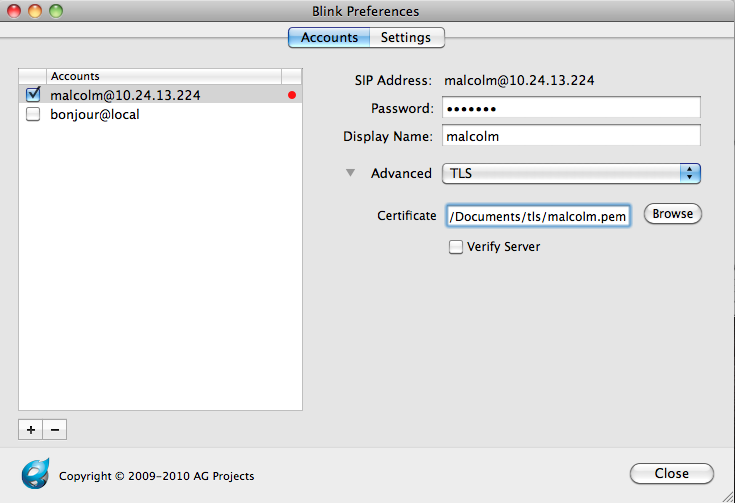Uncheck the malcolm@10.24.13.224 account checkbox
Viewport: 735px width, 503px height.
coord(33,95)
